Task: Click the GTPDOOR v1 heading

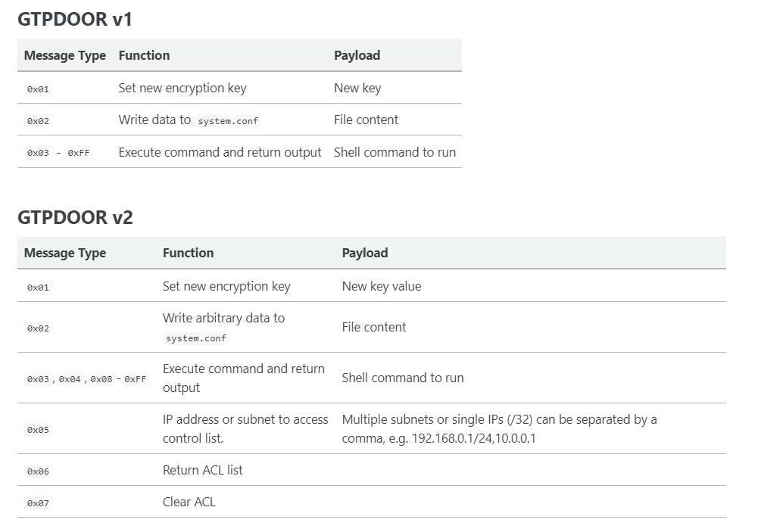Action: pyautogui.click(x=75, y=20)
